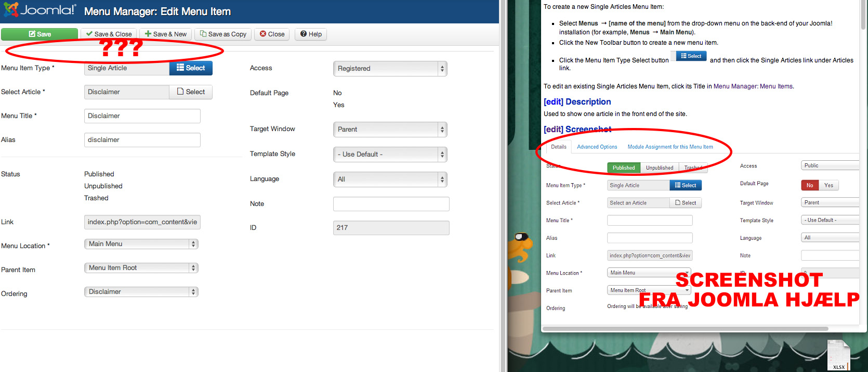This screenshot has height=372, width=868.
Task: Click the inline blue Select button in help instructions
Action: (691, 56)
